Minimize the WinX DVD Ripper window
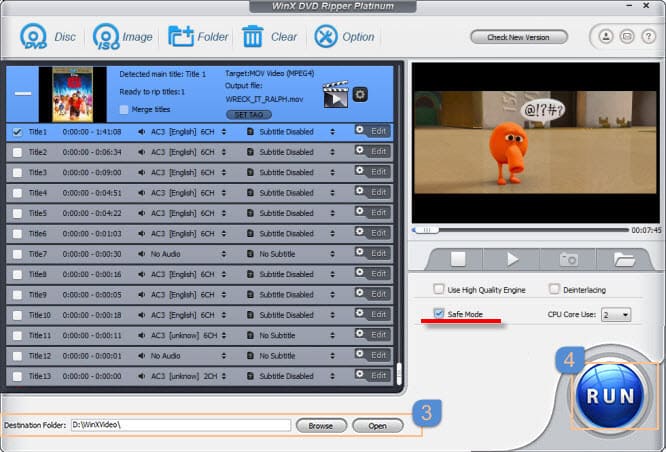 629,6
